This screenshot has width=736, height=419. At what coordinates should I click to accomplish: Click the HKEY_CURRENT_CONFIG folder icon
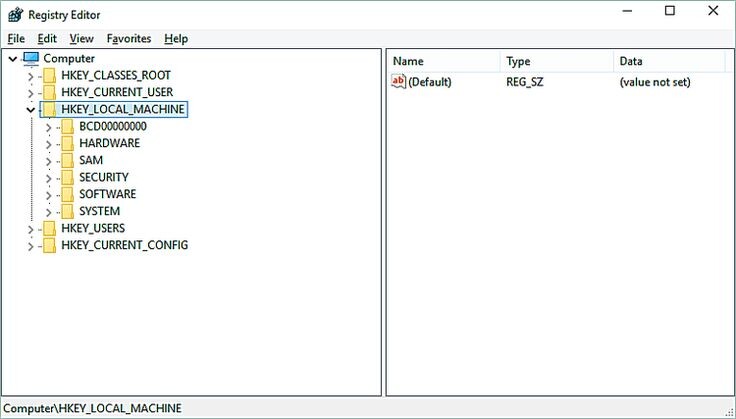pos(49,245)
